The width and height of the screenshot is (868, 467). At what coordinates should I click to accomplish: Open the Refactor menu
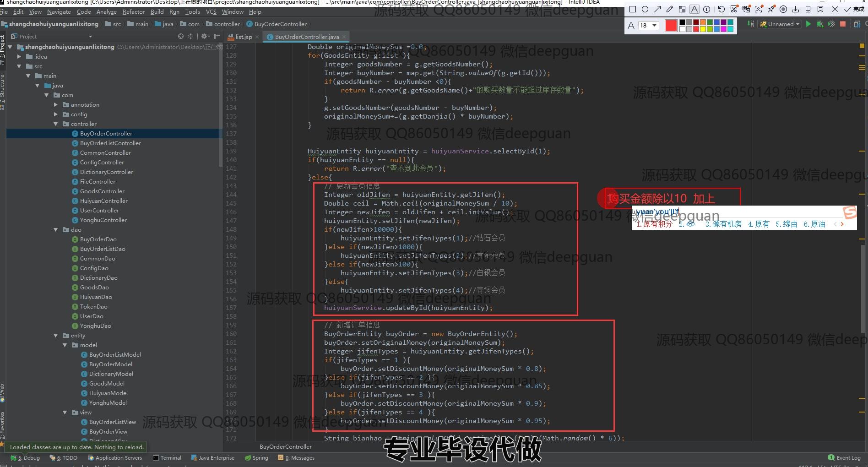coord(133,12)
